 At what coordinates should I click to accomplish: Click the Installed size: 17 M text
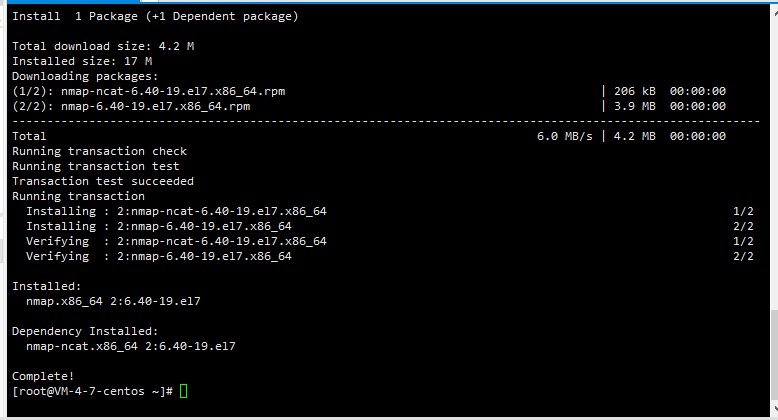tap(82, 61)
